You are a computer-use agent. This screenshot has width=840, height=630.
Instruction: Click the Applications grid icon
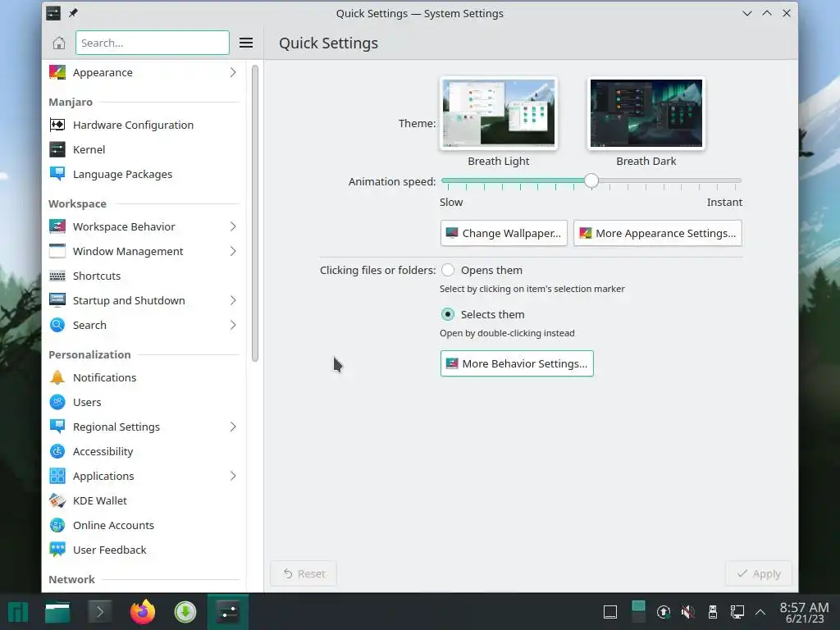(x=57, y=477)
